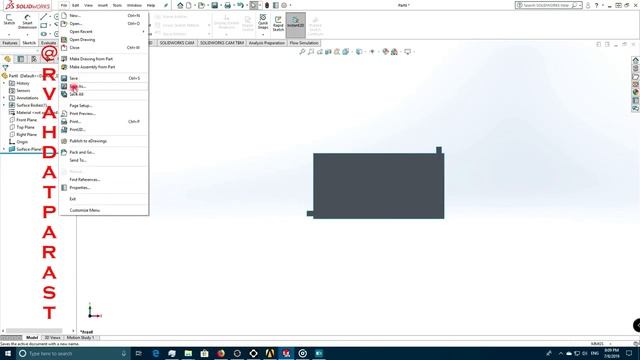
Task: Choose New... from File menu
Action: click(104, 16)
